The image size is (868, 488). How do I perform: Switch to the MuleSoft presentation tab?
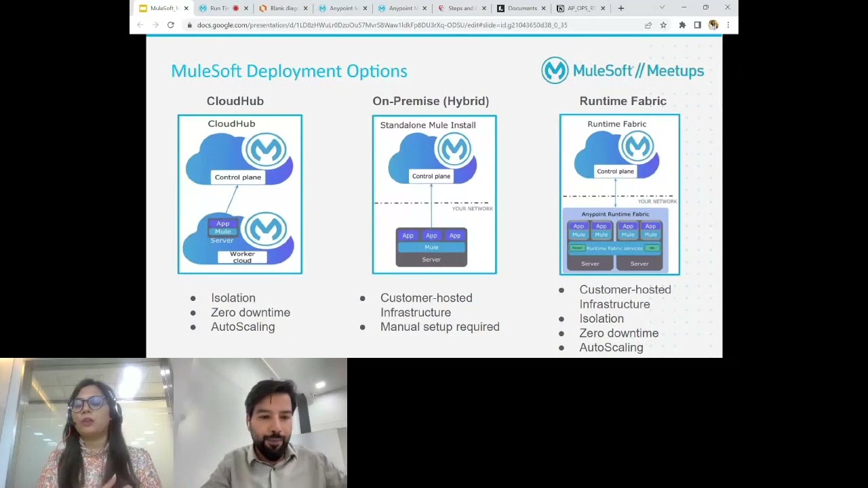tap(163, 8)
